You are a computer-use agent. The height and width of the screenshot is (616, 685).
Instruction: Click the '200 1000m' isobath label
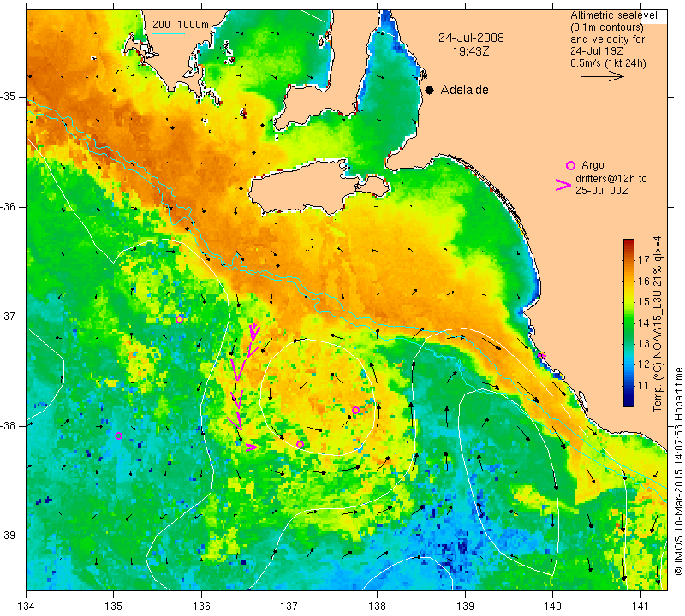(x=181, y=25)
